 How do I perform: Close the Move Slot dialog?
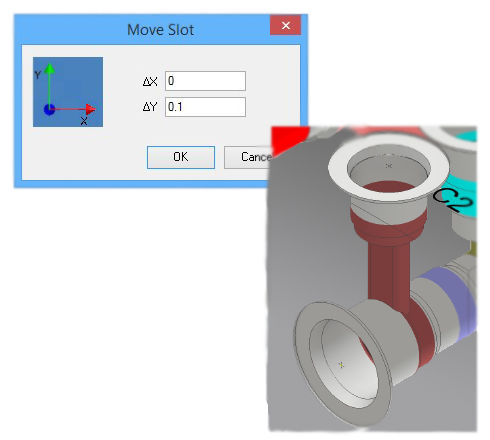(x=286, y=25)
